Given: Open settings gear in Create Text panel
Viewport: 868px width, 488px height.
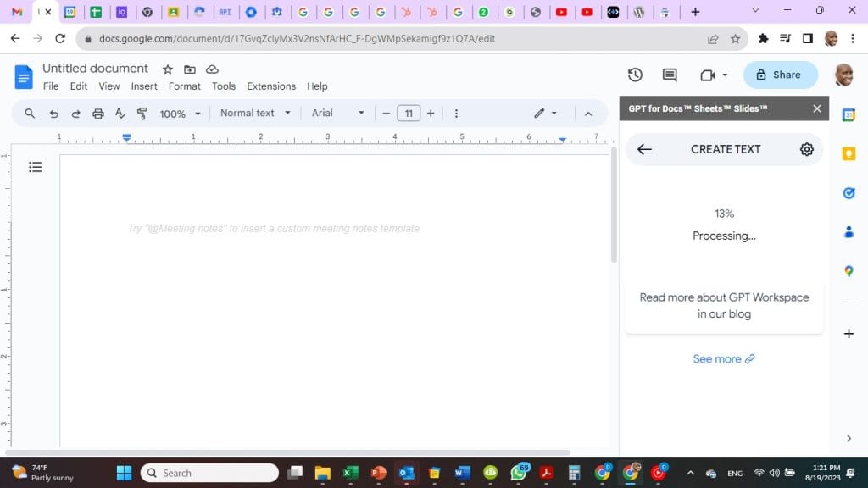Looking at the screenshot, I should [x=806, y=149].
